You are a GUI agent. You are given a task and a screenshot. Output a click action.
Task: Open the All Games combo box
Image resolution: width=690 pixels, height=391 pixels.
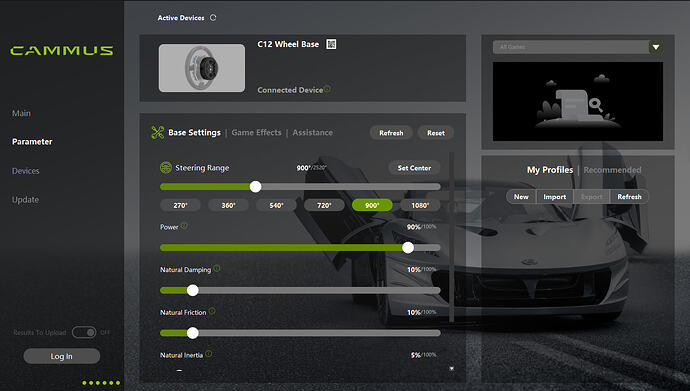pos(577,47)
